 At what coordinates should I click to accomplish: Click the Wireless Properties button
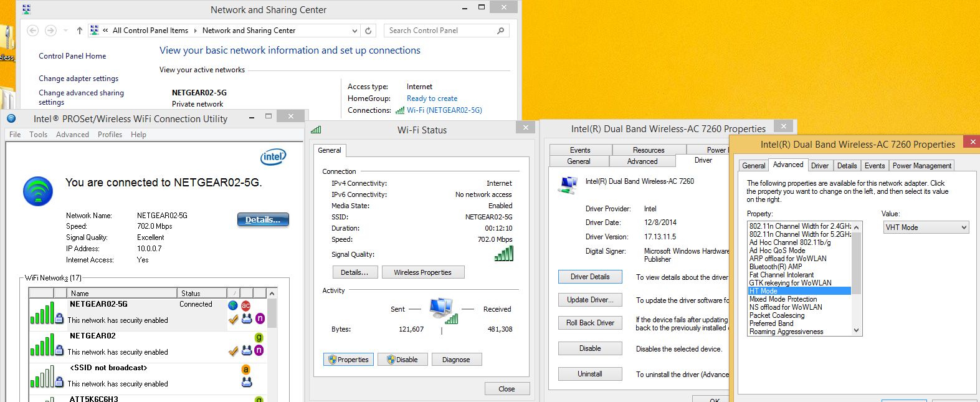pyautogui.click(x=422, y=272)
